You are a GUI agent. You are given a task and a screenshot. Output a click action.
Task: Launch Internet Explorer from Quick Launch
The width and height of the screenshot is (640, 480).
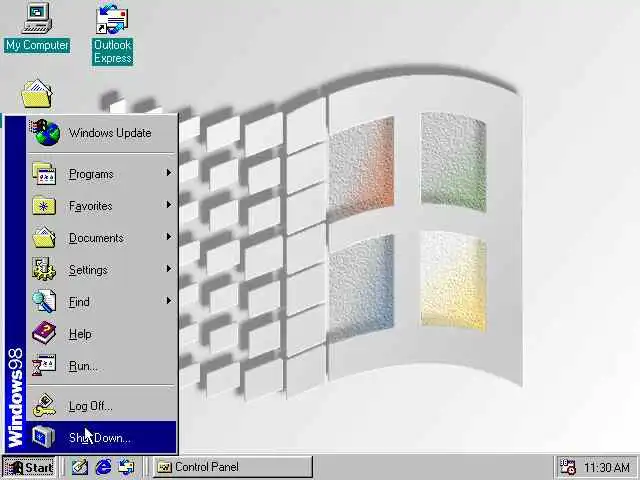pyautogui.click(x=104, y=467)
